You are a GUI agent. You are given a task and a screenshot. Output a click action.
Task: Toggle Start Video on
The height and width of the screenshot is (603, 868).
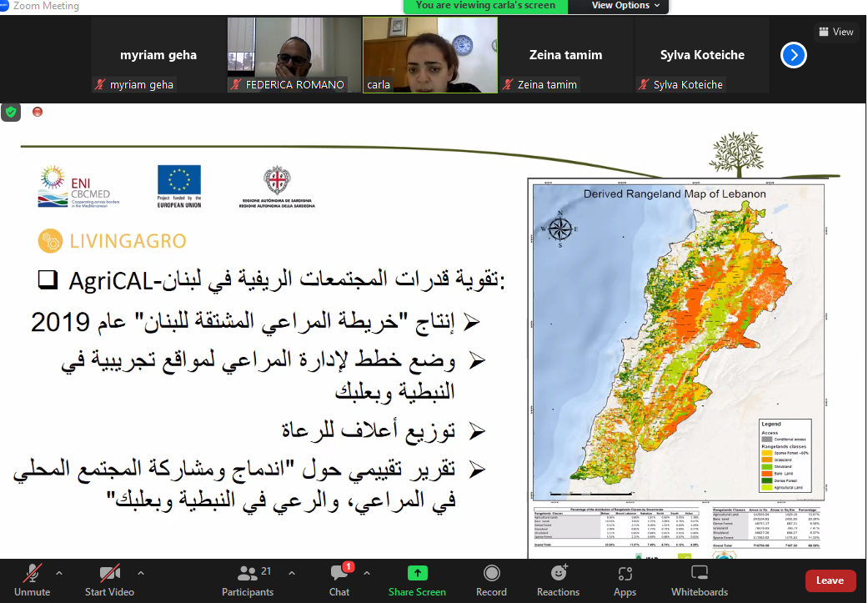pyautogui.click(x=109, y=580)
